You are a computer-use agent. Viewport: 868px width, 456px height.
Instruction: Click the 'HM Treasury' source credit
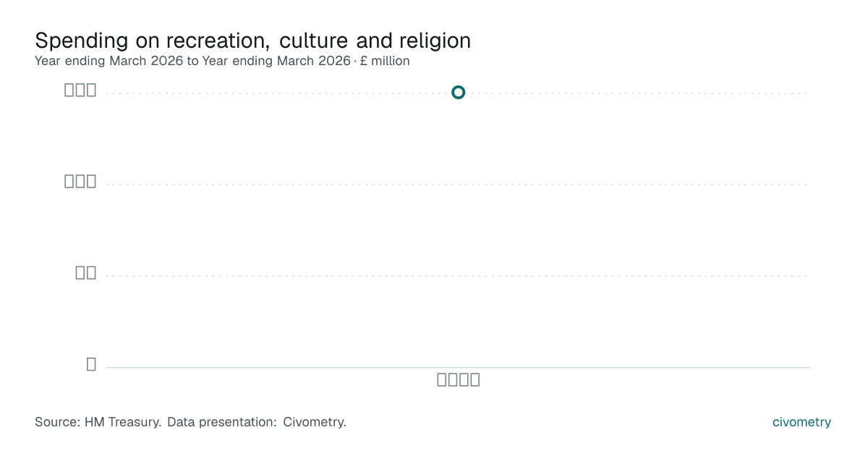point(123,422)
